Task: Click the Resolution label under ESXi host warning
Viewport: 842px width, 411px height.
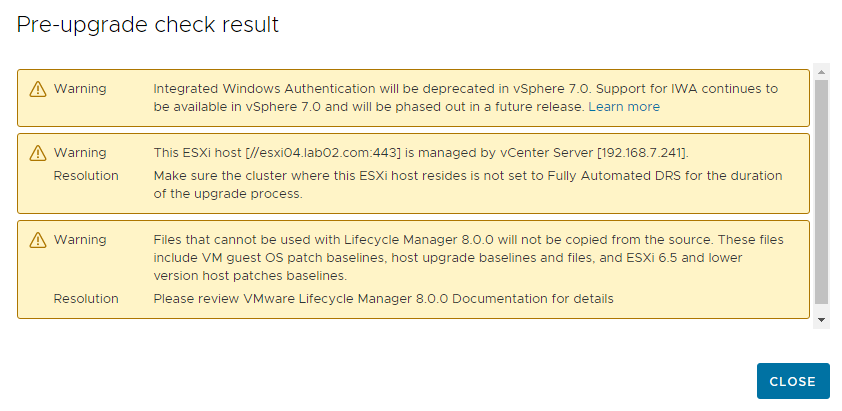Action: [x=86, y=176]
